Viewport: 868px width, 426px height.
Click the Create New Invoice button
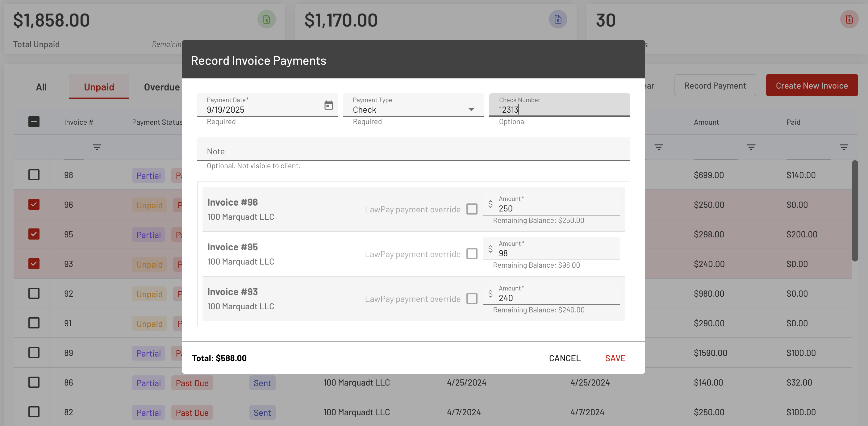[x=812, y=86]
